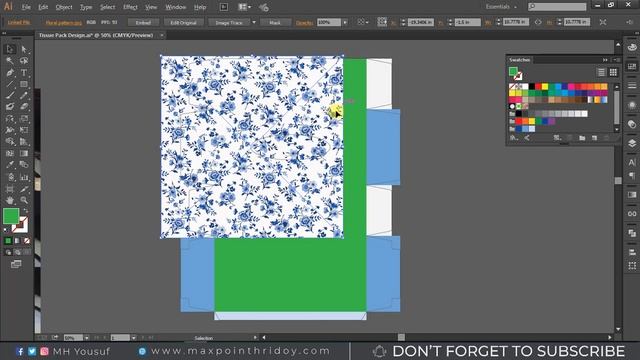Viewport: 640px width, 360px height.
Task: Select the Eraser tool
Action: [24, 107]
